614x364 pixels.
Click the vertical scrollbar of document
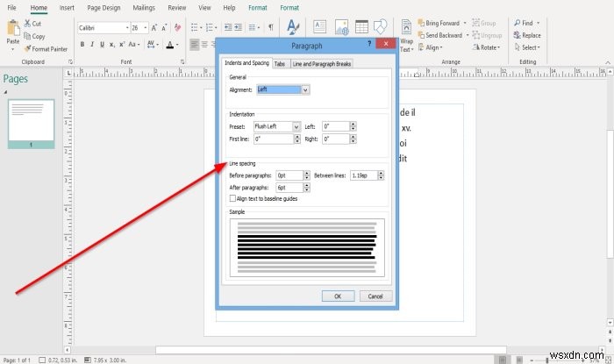[610, 193]
